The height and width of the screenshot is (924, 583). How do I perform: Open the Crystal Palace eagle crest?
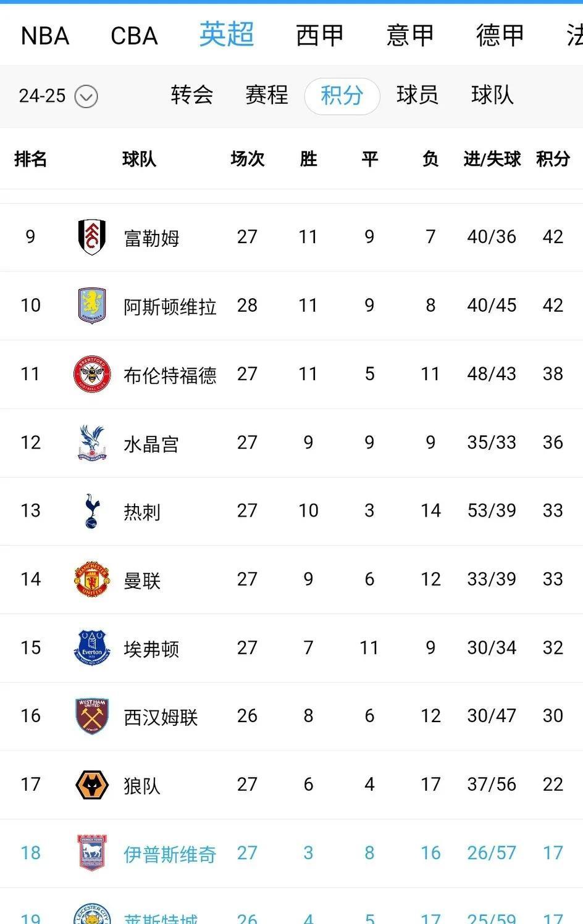pos(92,443)
